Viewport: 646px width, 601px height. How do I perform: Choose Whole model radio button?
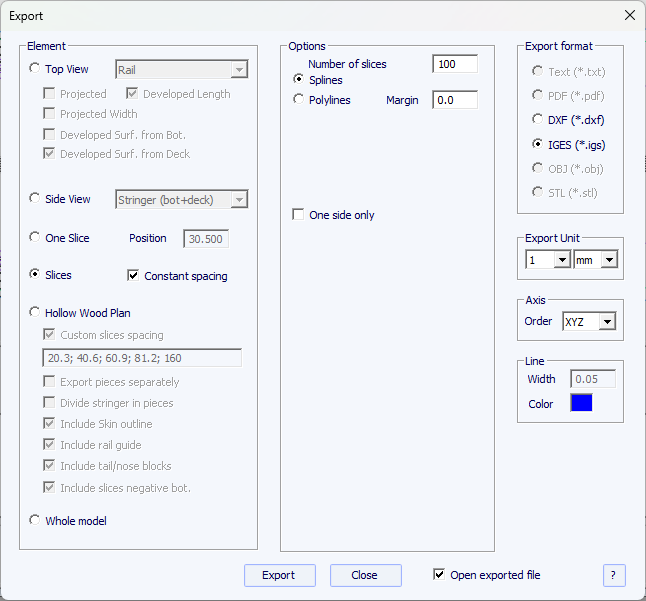(36, 520)
